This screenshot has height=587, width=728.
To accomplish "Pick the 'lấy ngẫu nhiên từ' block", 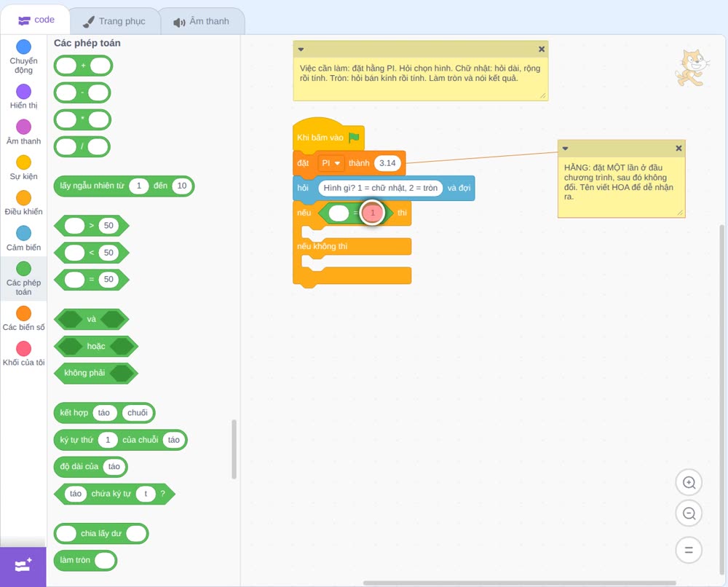I will tap(124, 186).
